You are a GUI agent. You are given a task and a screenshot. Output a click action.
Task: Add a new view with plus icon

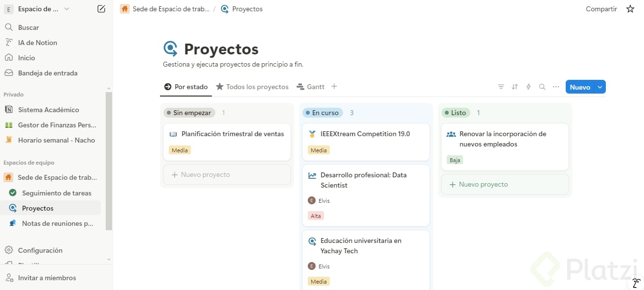pos(334,86)
